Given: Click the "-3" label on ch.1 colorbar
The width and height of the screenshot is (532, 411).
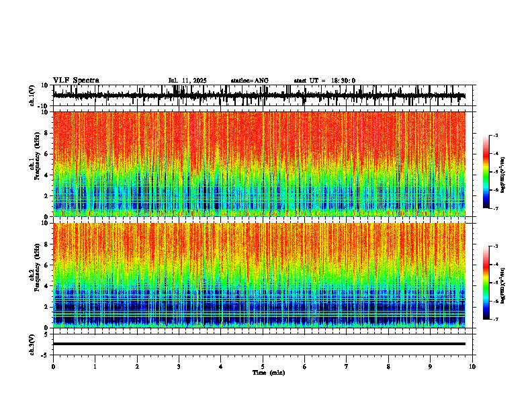Looking at the screenshot, I should [495, 136].
